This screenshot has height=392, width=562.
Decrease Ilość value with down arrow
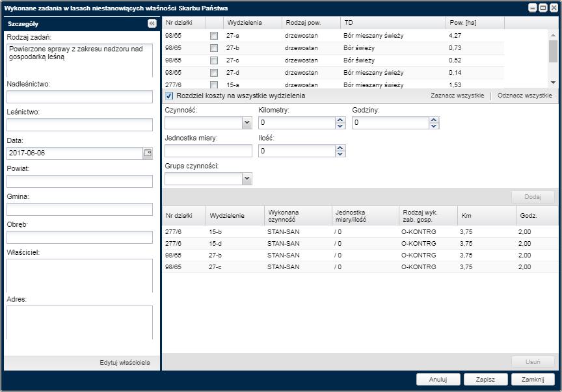tap(340, 153)
